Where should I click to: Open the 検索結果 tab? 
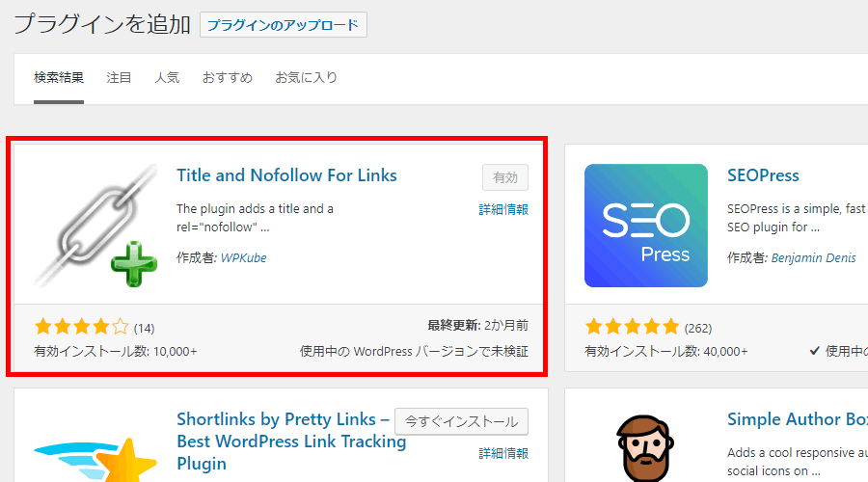[59, 77]
